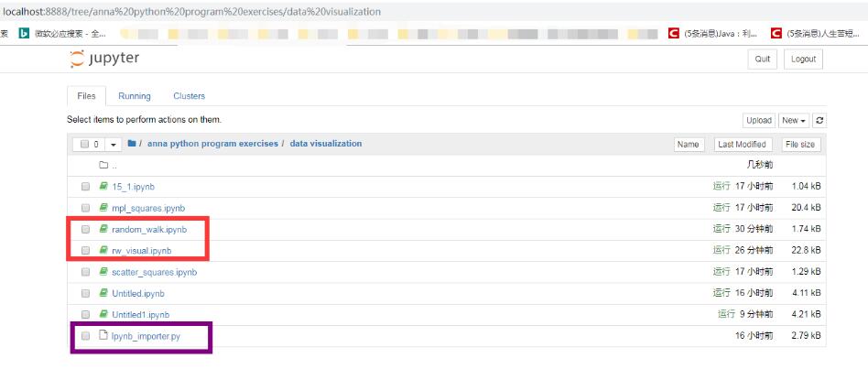The image size is (868, 369).
Task: Check the box for rw_visual.ipynb
Action: [85, 251]
